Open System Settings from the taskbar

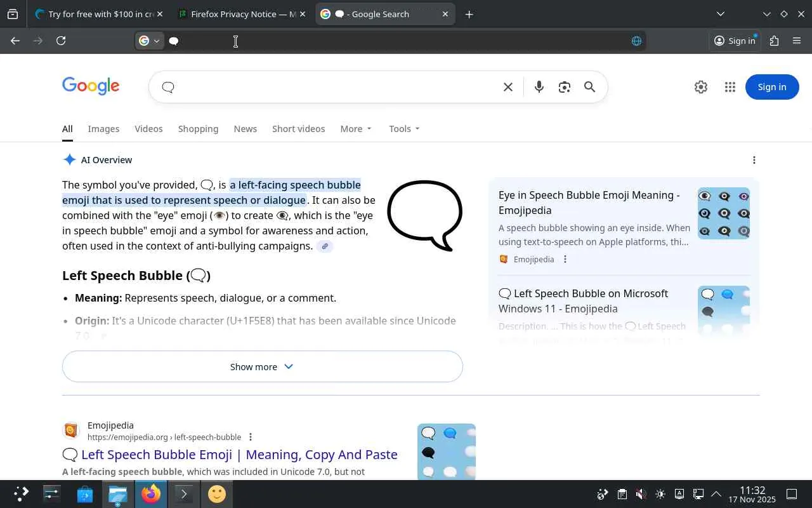[51, 494]
